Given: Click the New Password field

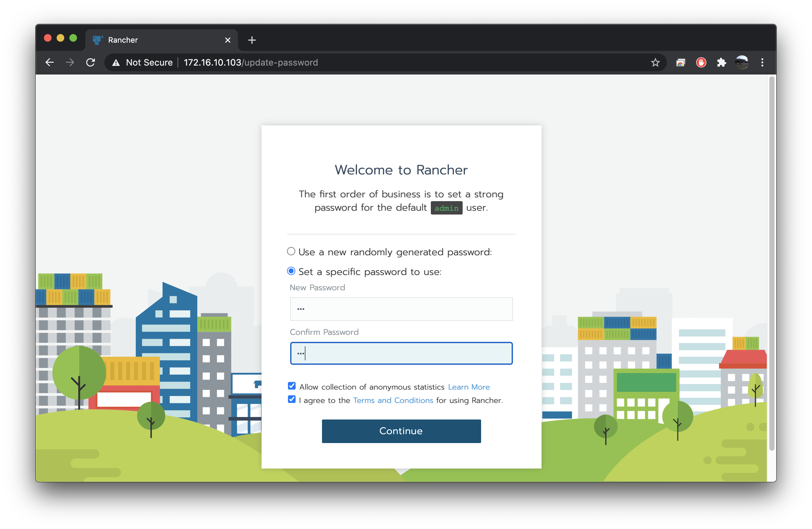Looking at the screenshot, I should pyautogui.click(x=401, y=309).
